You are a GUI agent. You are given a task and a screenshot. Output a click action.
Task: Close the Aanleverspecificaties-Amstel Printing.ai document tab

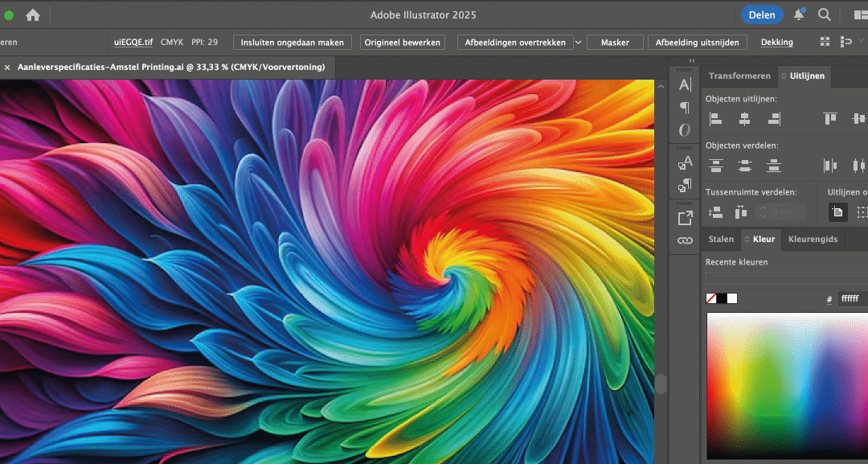pos(7,68)
